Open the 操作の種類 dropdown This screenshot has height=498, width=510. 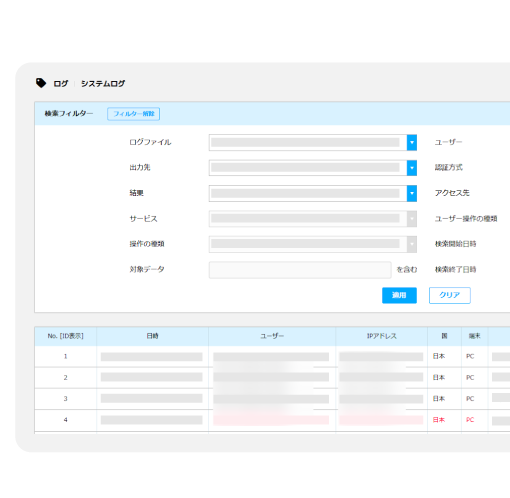(313, 244)
